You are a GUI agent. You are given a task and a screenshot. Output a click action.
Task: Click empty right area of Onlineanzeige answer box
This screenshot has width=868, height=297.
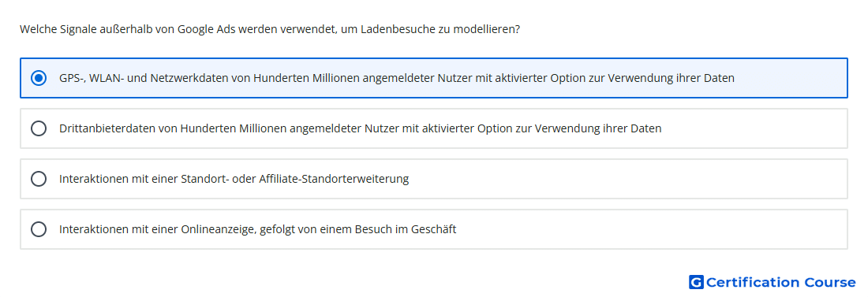(x=653, y=229)
